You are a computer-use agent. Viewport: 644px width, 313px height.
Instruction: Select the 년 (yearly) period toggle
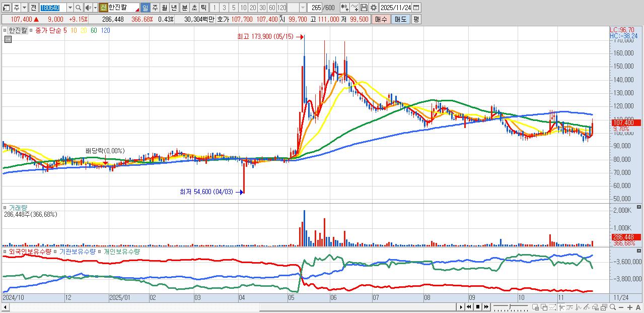click(x=174, y=8)
